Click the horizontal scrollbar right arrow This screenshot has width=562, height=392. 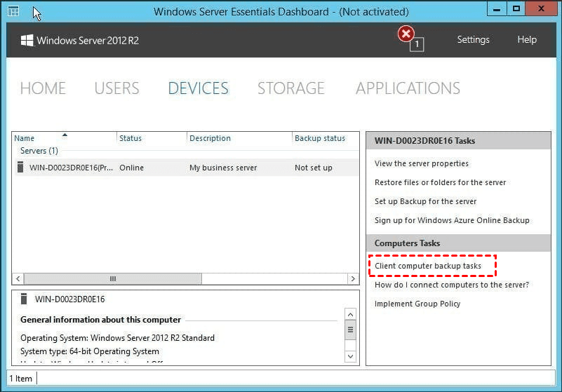[353, 278]
